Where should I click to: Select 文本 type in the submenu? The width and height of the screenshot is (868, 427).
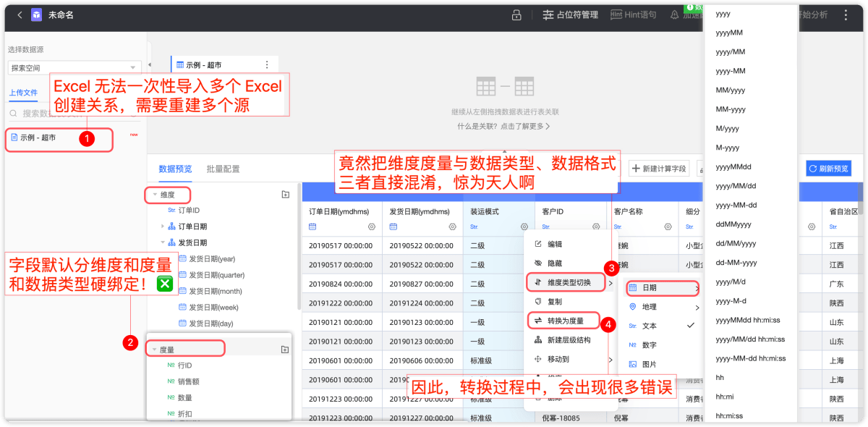(650, 326)
